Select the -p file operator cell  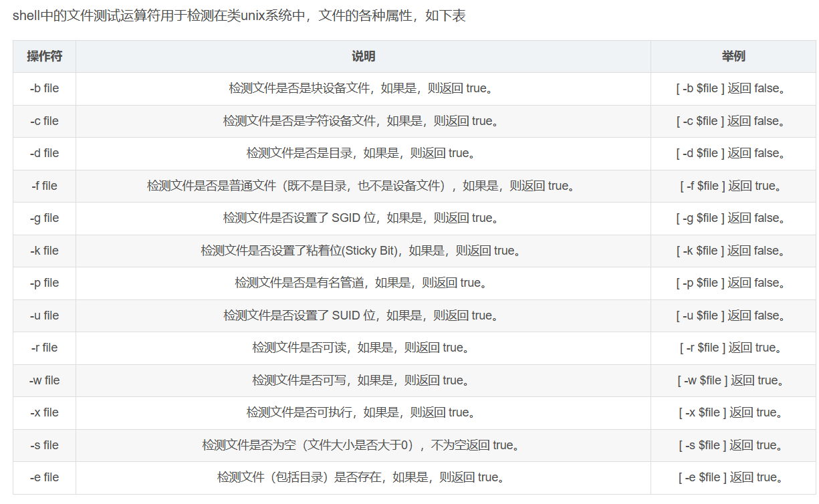coord(44,283)
